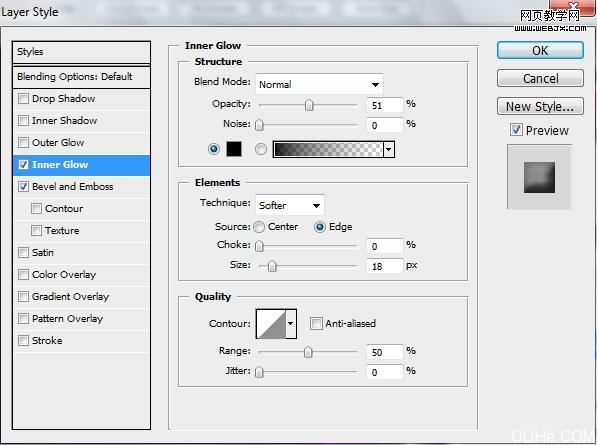Click the OK button
The height and width of the screenshot is (445, 597).
[540, 50]
